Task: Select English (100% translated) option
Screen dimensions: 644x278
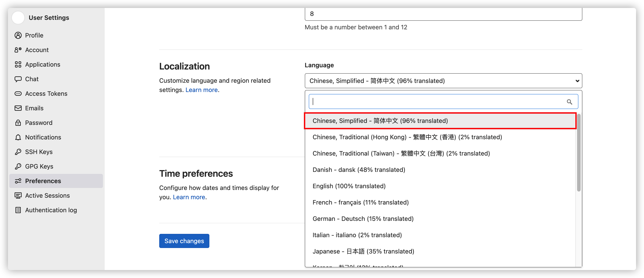Action: 349,186
